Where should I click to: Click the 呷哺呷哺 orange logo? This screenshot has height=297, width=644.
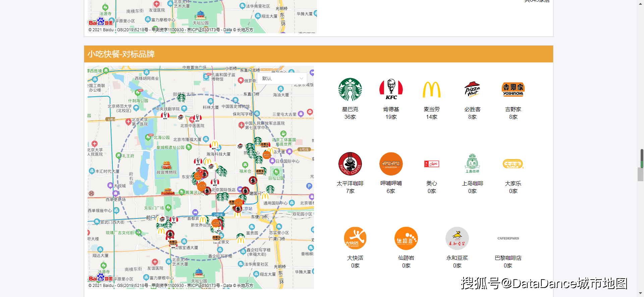point(391,164)
